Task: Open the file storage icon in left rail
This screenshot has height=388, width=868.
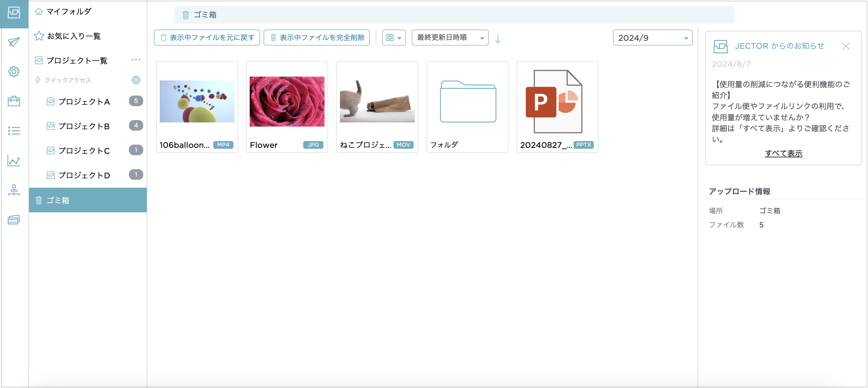Action: (14, 13)
